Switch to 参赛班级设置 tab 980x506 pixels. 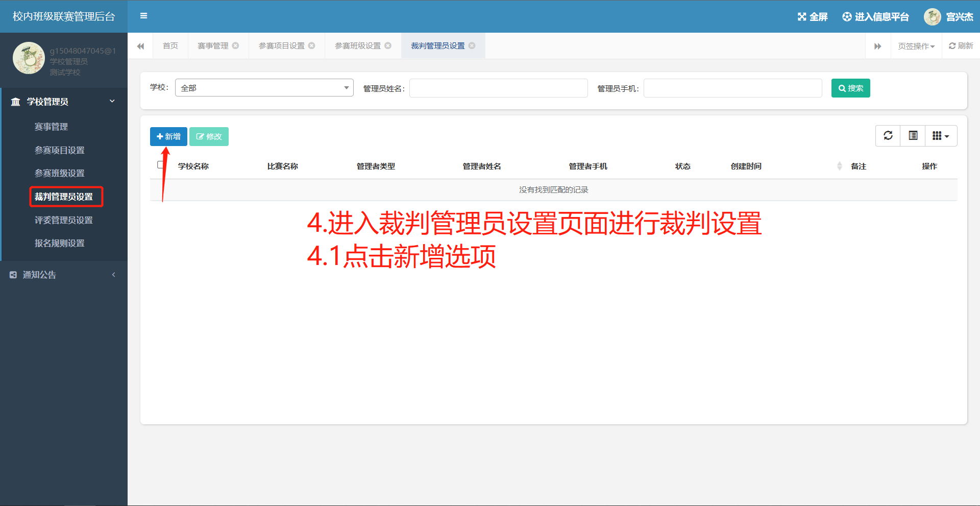pyautogui.click(x=358, y=46)
